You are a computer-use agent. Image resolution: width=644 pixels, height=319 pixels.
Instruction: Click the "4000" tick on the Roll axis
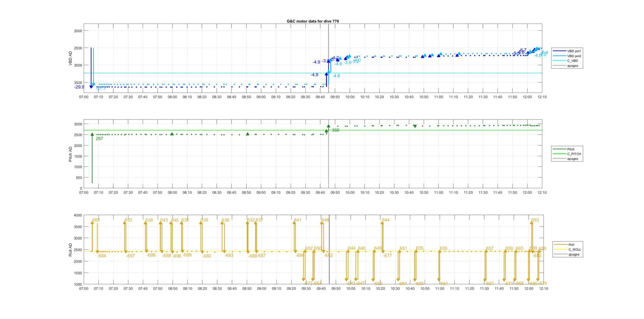(77, 215)
